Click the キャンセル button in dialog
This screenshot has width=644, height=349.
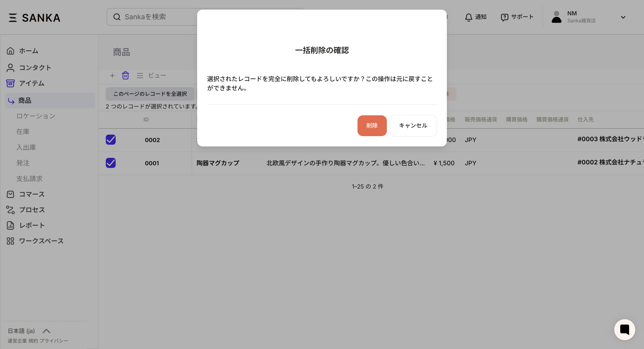[x=413, y=126]
